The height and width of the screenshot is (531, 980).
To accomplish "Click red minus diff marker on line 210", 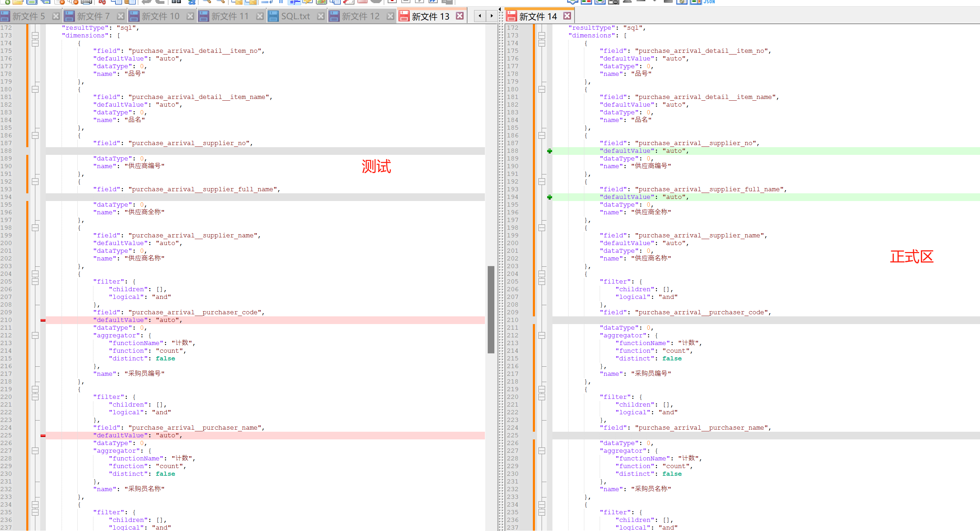I will click(43, 321).
